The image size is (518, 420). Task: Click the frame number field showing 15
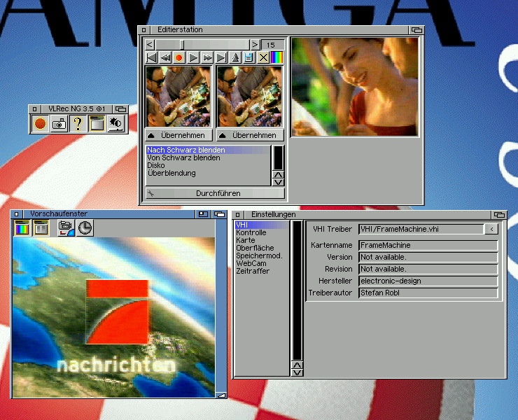coord(272,45)
